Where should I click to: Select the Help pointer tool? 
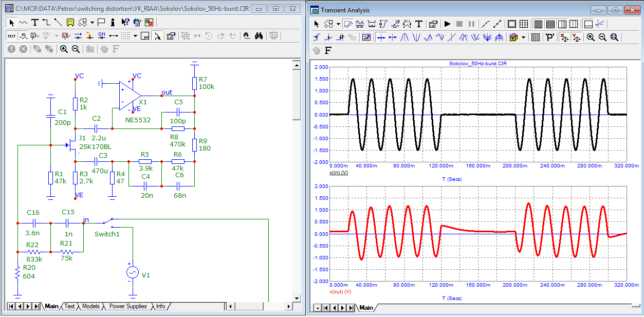(125, 22)
